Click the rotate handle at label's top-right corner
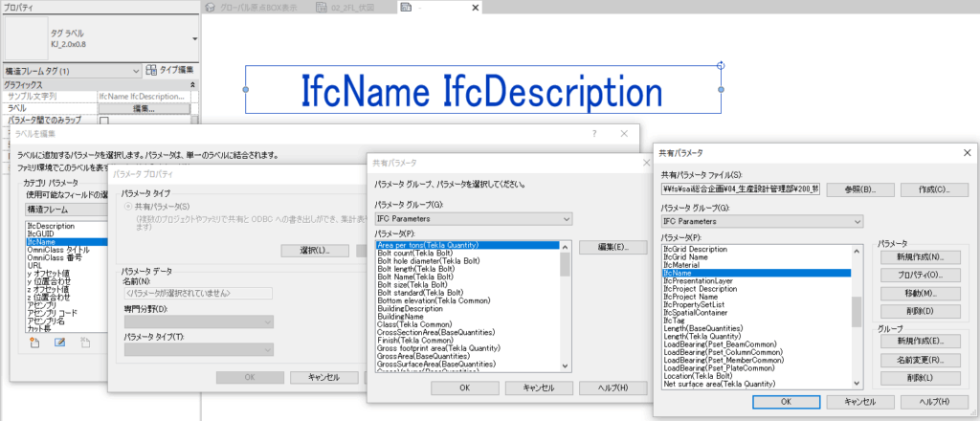 pyautogui.click(x=721, y=65)
